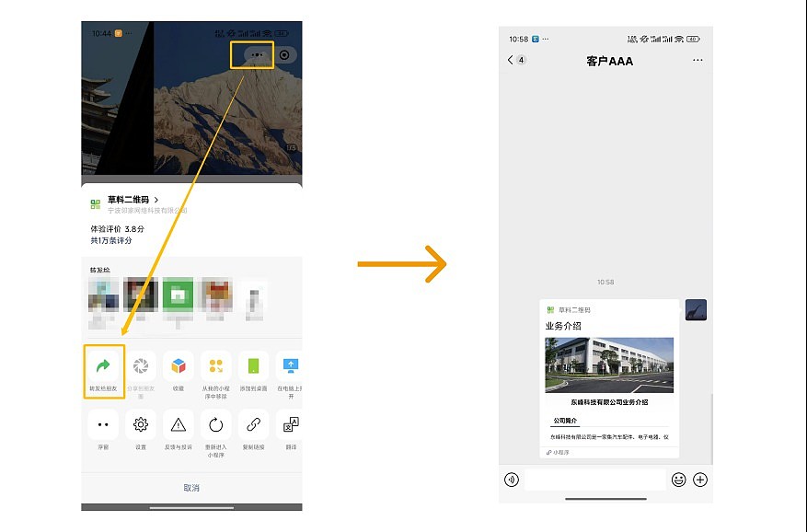Tap the fourth blurred recent contact avatar
807x532 pixels.
[x=216, y=295]
